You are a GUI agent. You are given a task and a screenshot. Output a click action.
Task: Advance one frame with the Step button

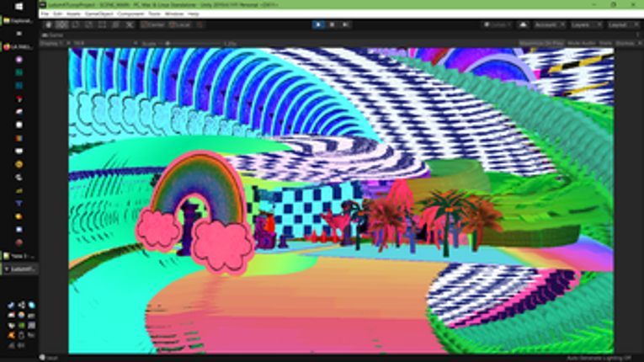click(x=345, y=24)
